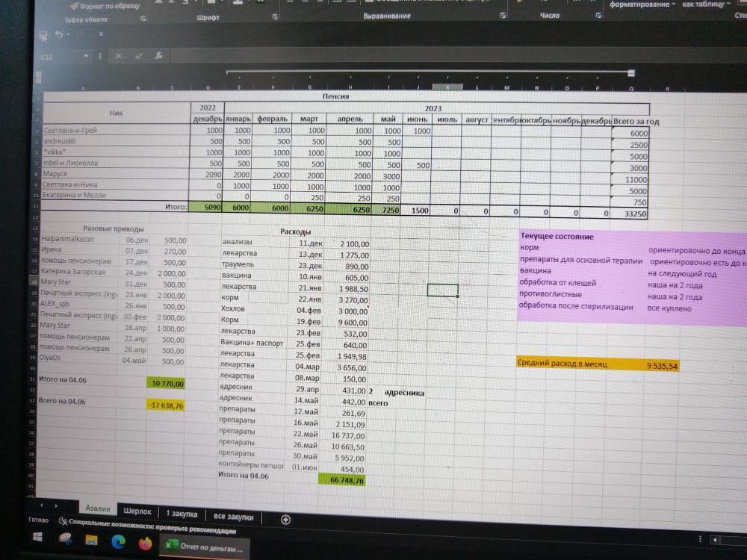This screenshot has width=747, height=560.
Task: Expand the Name Box dropdown
Action: [x=87, y=57]
